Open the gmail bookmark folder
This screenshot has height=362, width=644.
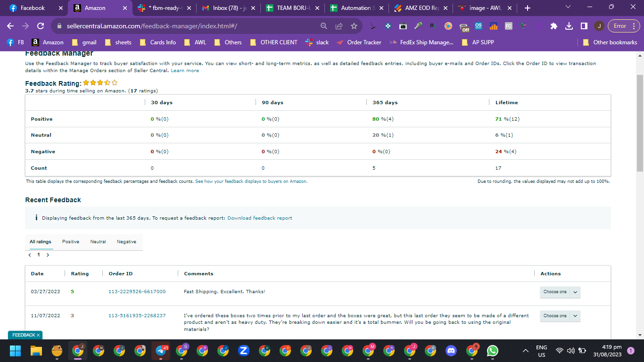click(x=84, y=42)
